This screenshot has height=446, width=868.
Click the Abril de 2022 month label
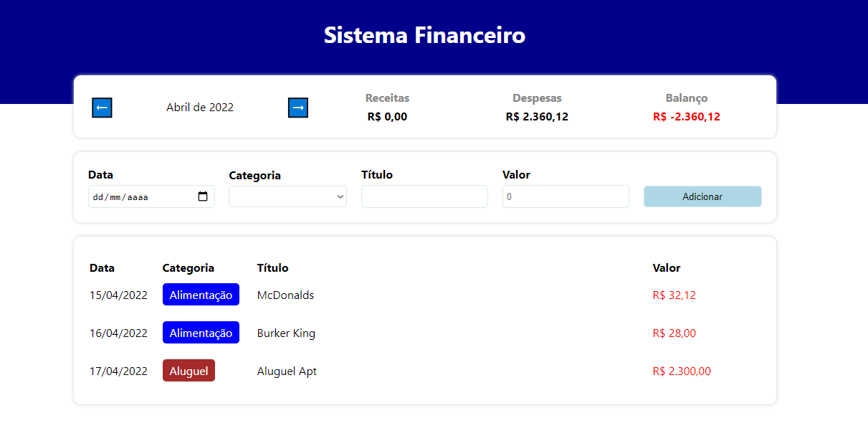coord(199,108)
